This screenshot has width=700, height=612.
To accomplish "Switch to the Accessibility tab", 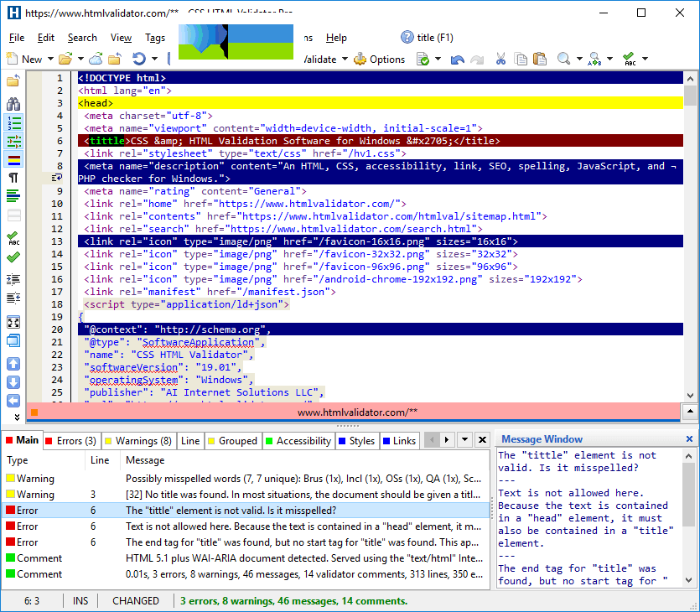I will click(x=298, y=441).
